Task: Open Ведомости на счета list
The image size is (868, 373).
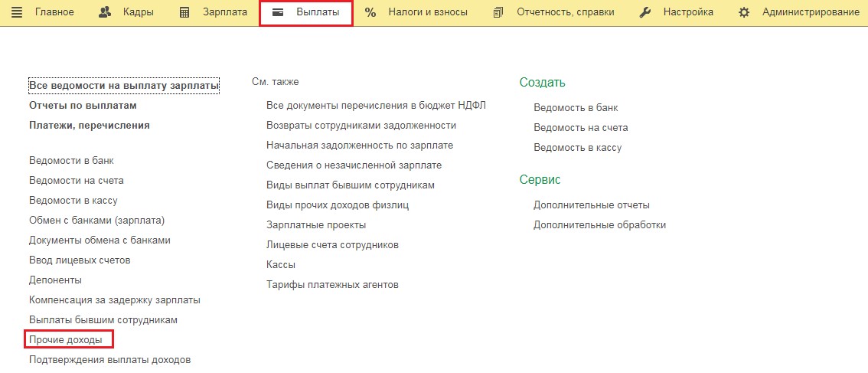Action: pos(77,181)
